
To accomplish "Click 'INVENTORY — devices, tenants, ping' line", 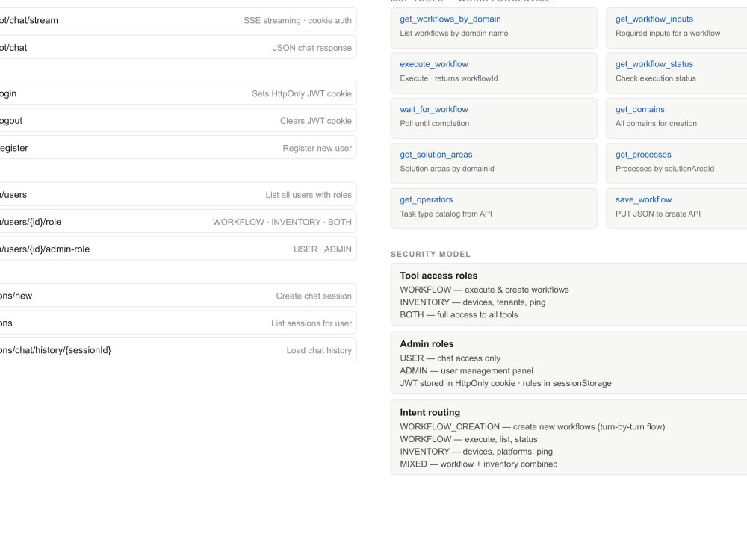I will (x=473, y=302).
